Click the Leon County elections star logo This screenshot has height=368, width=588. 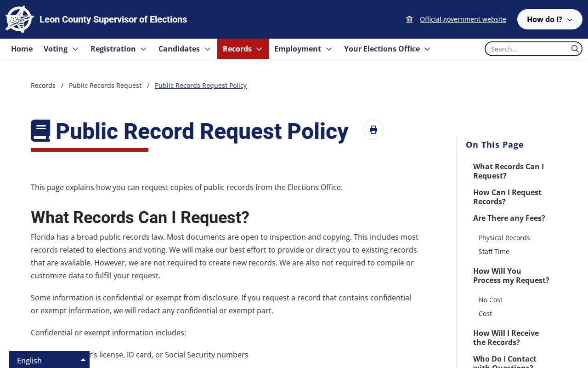pos(20,19)
